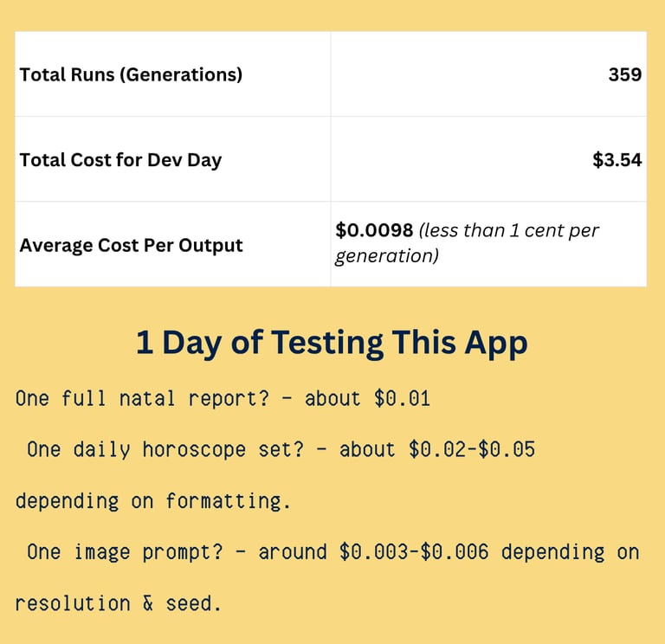
Task: Click the "$0.003-$0.006" price range
Action: point(415,552)
